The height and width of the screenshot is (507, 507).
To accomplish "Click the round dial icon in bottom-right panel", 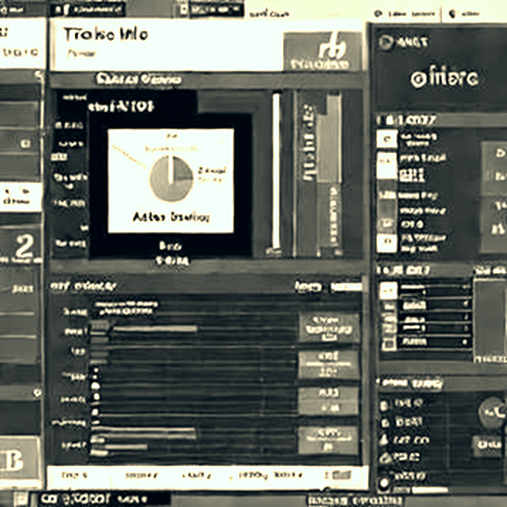I will (492, 412).
